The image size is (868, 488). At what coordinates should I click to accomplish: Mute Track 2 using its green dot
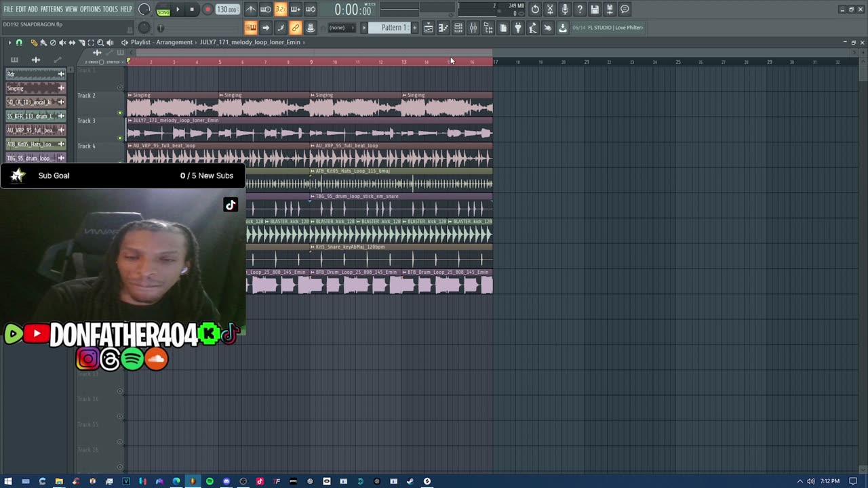click(x=120, y=113)
